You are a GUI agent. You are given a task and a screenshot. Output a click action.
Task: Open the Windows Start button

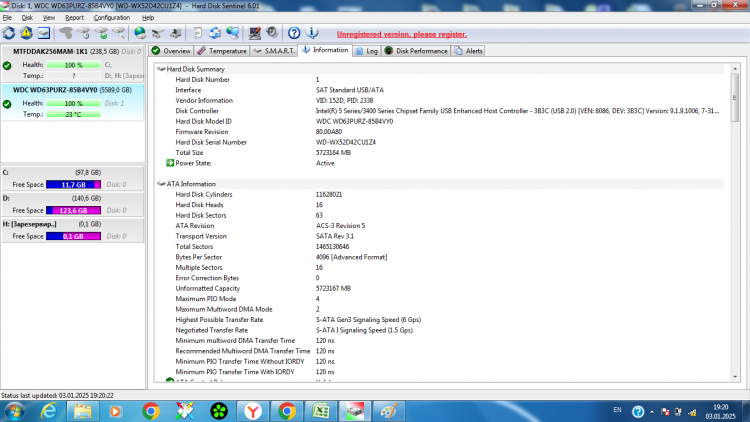coord(14,411)
